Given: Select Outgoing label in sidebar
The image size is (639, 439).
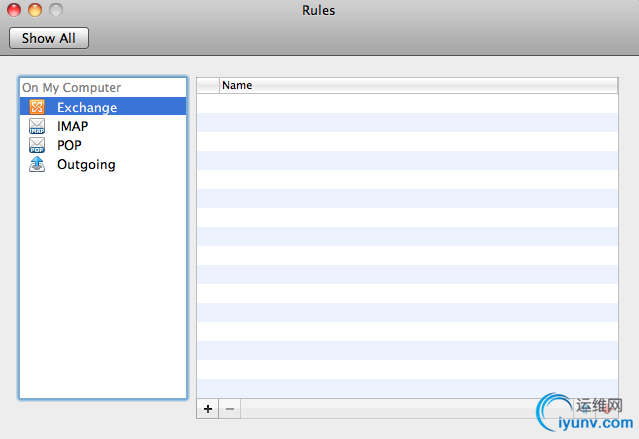Looking at the screenshot, I should (x=86, y=165).
